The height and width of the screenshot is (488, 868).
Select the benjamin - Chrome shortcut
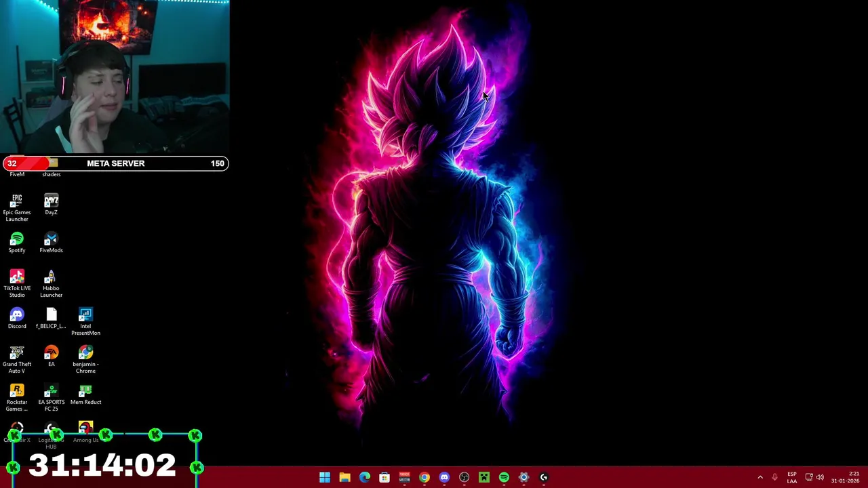tap(85, 359)
